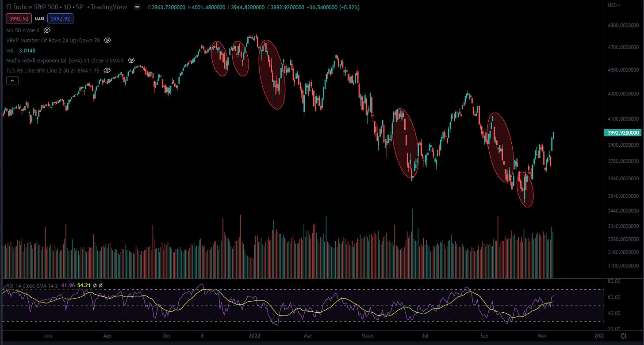Toggle the EMA 21 indicator eye icon

(x=131, y=61)
